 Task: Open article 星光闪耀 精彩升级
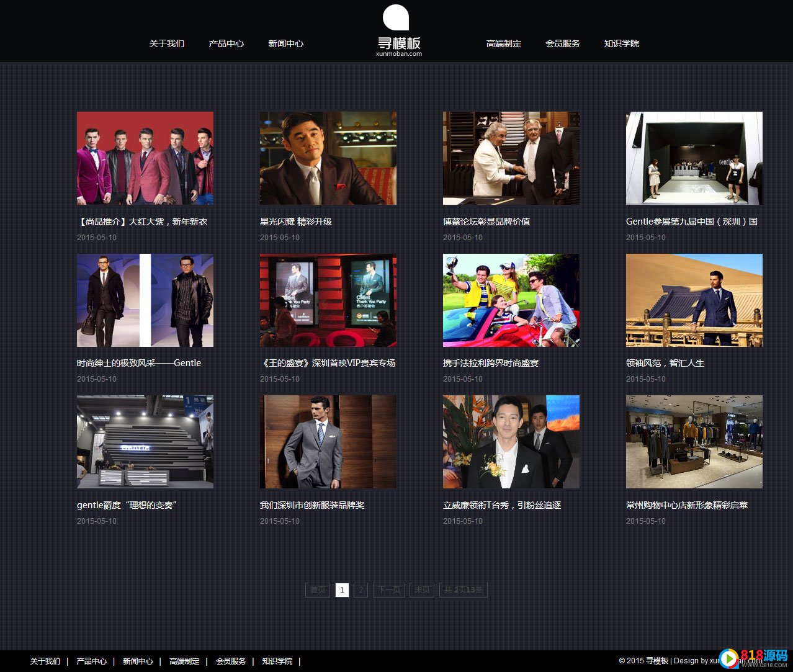tap(296, 222)
